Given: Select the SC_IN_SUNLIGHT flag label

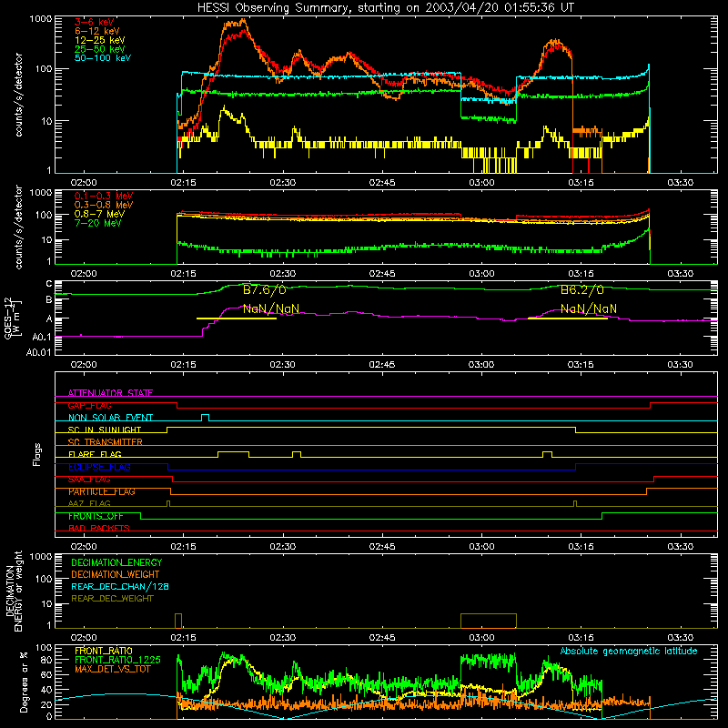Looking at the screenshot, I should click(105, 430).
